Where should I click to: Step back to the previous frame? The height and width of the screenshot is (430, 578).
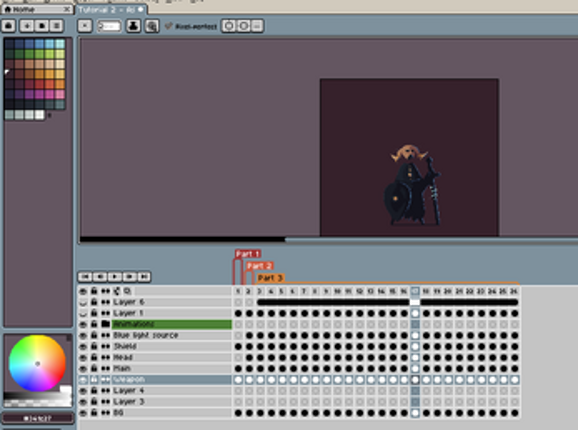tap(100, 276)
